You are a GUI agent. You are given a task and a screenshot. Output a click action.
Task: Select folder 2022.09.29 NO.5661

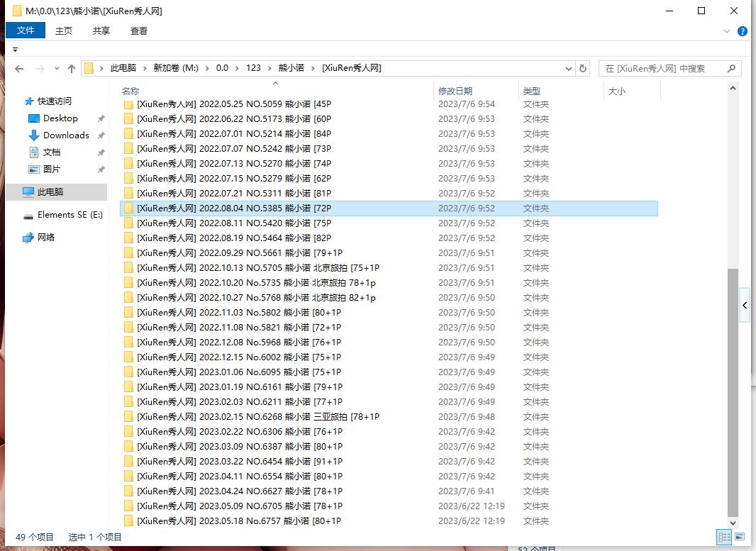(389, 252)
